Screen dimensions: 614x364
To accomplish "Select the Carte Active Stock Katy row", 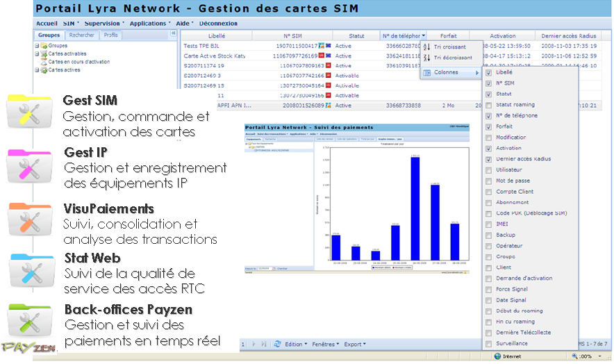I will (214, 56).
